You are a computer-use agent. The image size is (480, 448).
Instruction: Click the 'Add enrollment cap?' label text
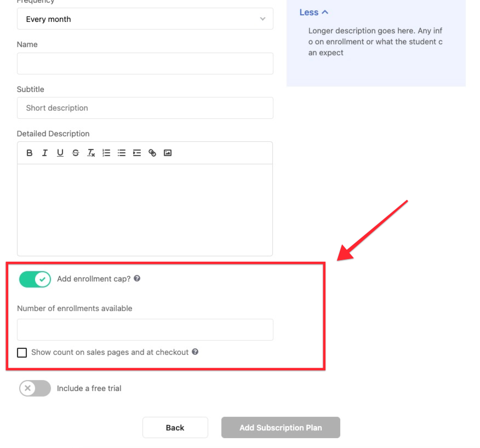(94, 279)
